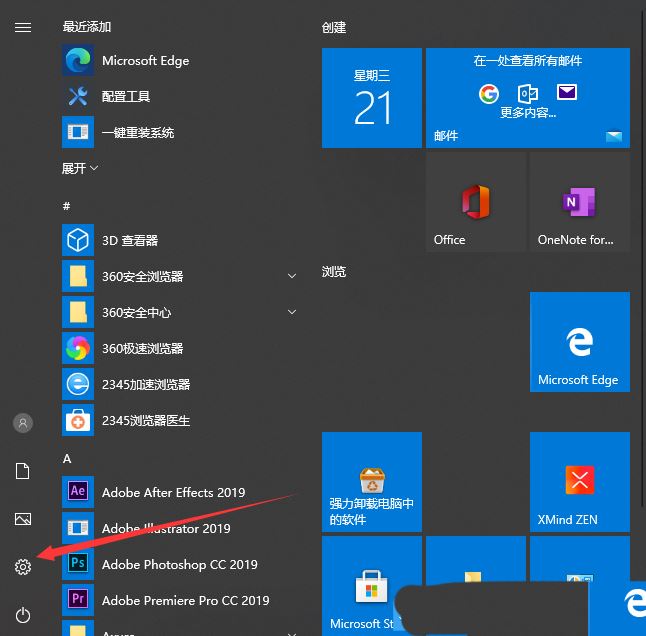Expand the 360安全浏览器 folder chevron

click(x=292, y=276)
